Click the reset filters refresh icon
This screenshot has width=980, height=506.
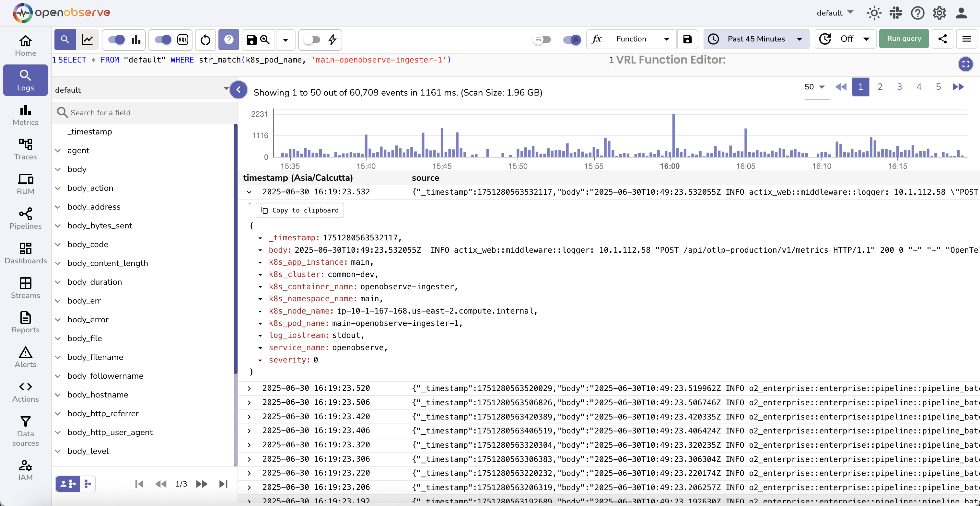tap(205, 40)
